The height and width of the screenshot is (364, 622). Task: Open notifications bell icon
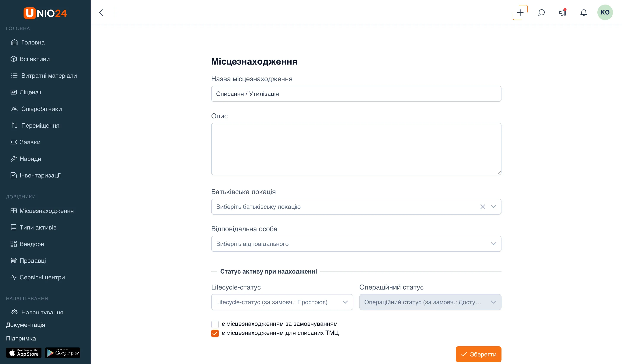click(584, 13)
